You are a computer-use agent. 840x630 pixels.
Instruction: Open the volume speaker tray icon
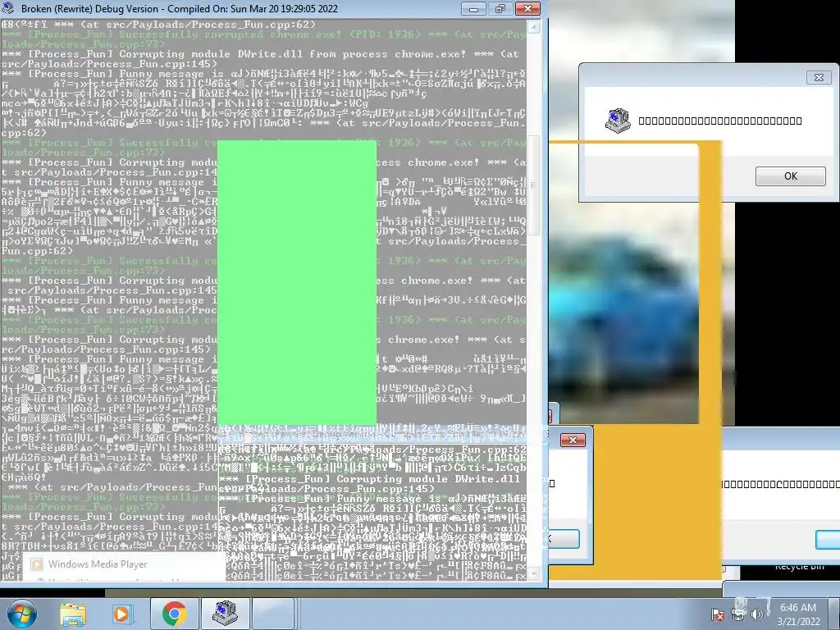point(756,614)
